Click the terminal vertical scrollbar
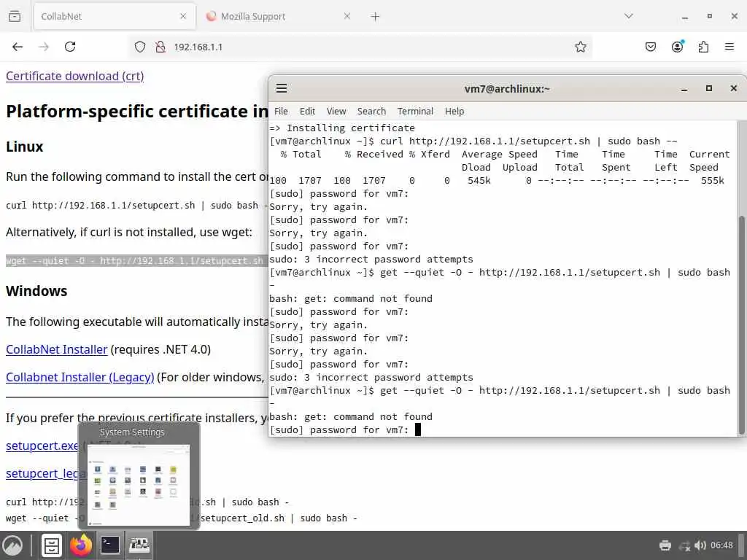 (x=741, y=324)
